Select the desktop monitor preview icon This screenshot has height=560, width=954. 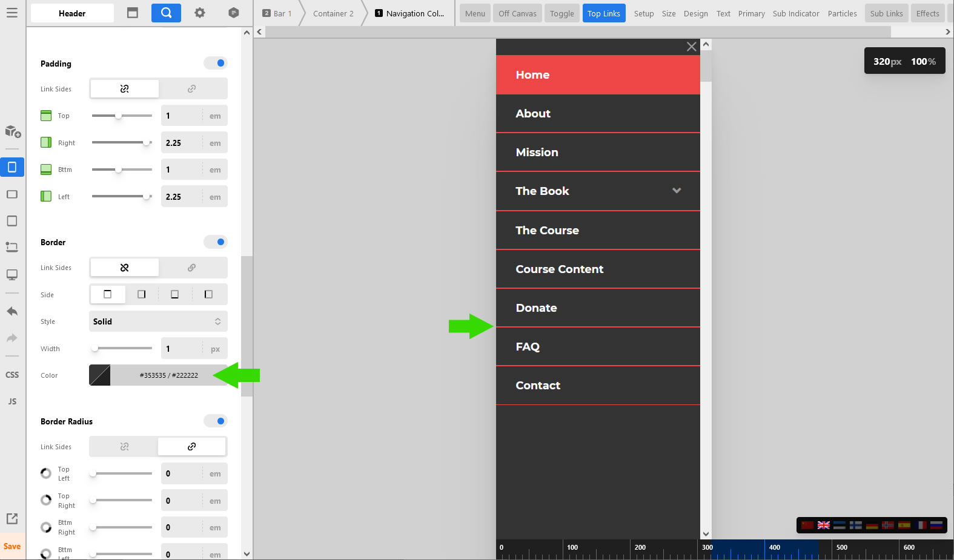click(12, 274)
